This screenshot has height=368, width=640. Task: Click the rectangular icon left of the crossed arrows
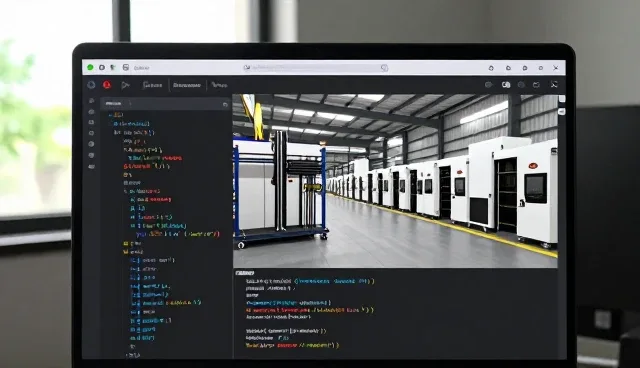[536, 85]
